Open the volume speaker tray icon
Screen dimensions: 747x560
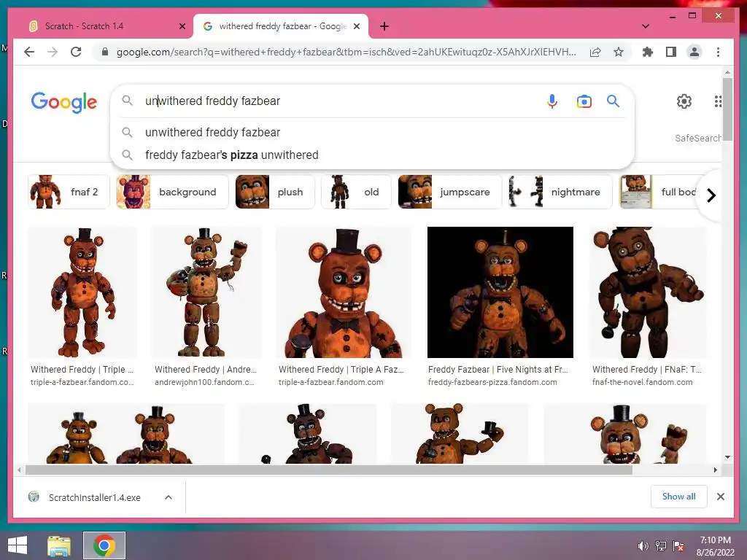[x=643, y=546]
